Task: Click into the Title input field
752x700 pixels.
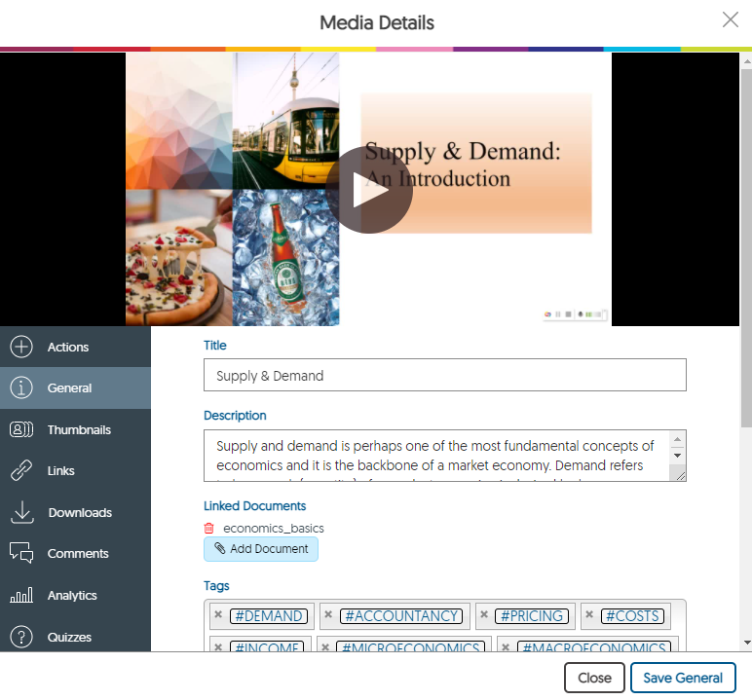Action: coord(444,375)
